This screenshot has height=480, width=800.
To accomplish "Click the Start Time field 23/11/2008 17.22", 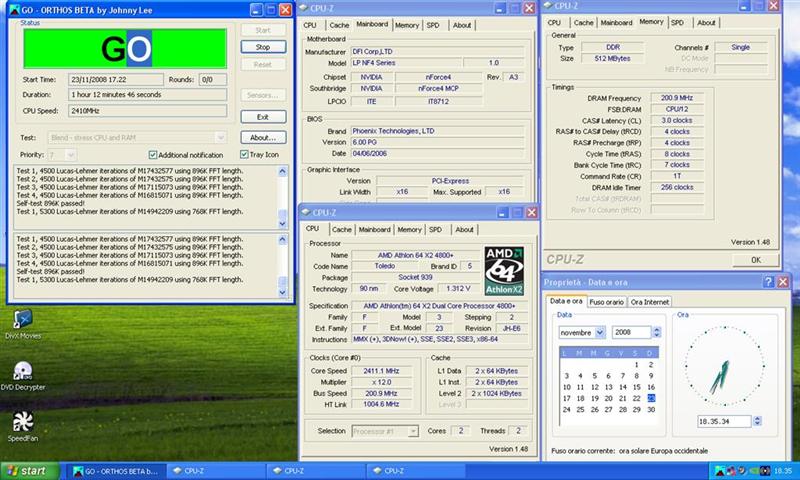I will pyautogui.click(x=116, y=80).
